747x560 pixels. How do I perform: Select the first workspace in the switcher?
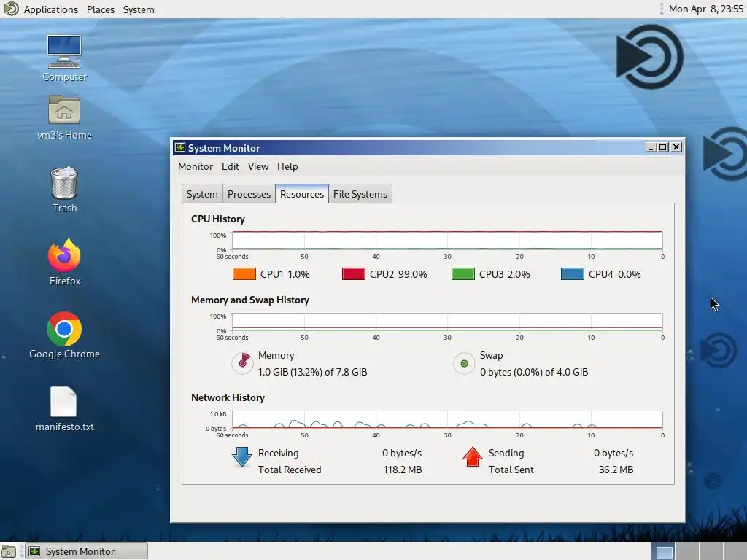pos(663,551)
